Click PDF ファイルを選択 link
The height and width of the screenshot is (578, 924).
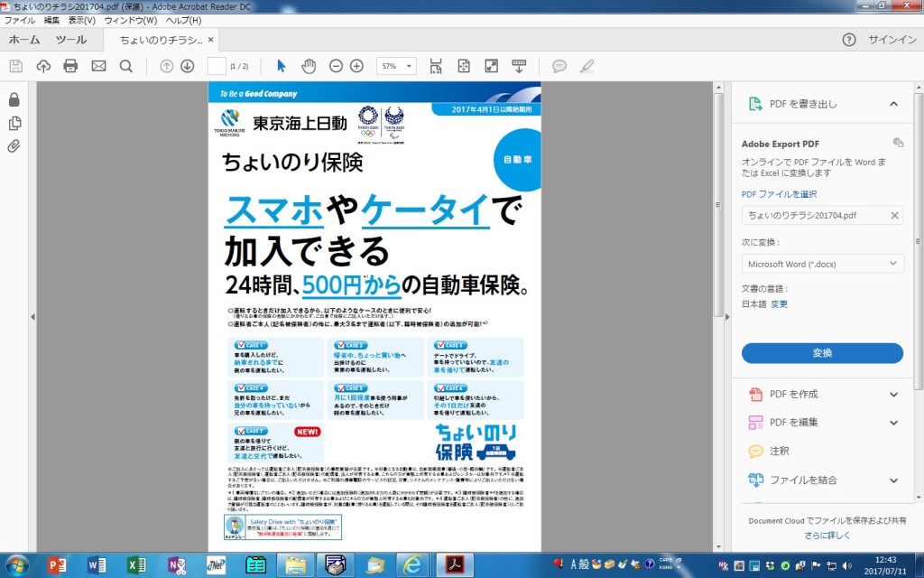point(779,194)
